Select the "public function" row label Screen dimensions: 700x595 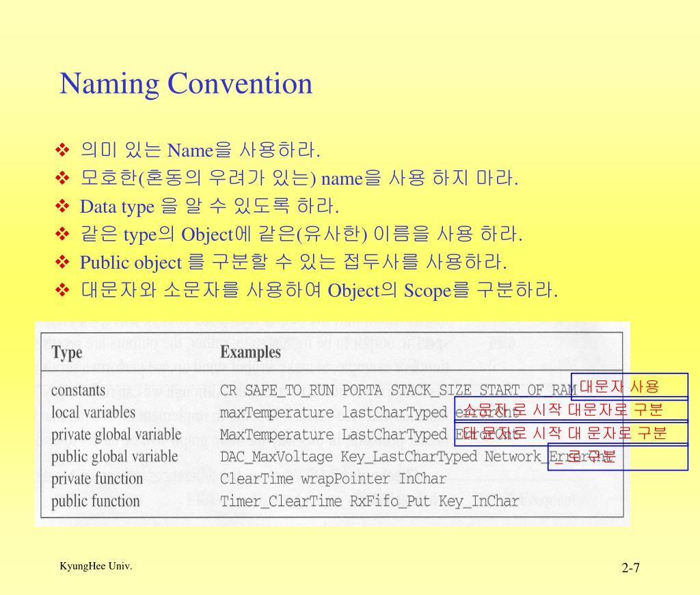coord(96,501)
